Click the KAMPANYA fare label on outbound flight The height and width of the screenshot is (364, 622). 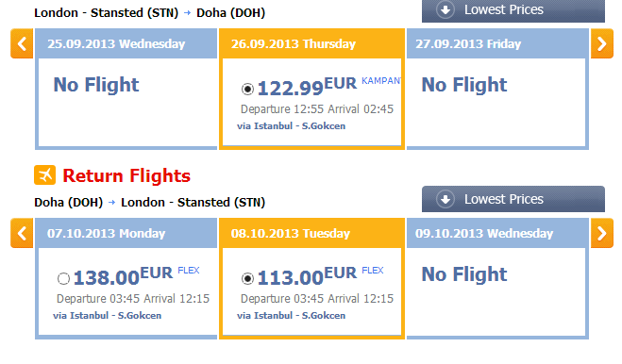[x=381, y=81]
